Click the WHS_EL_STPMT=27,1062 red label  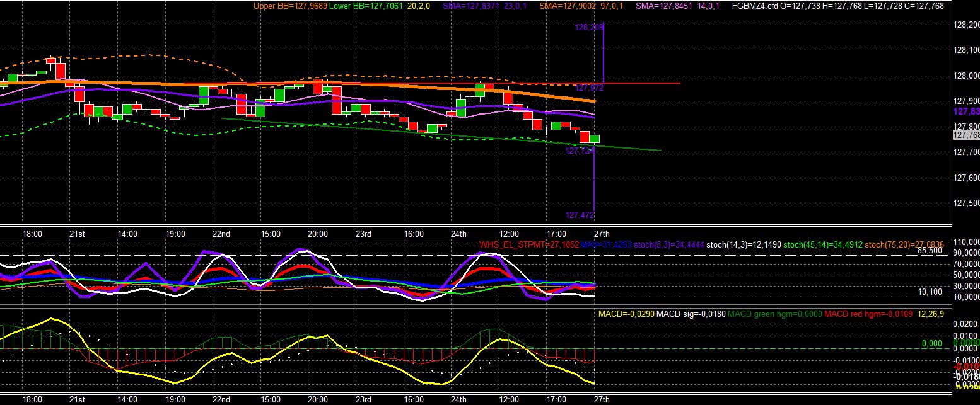click(x=529, y=244)
